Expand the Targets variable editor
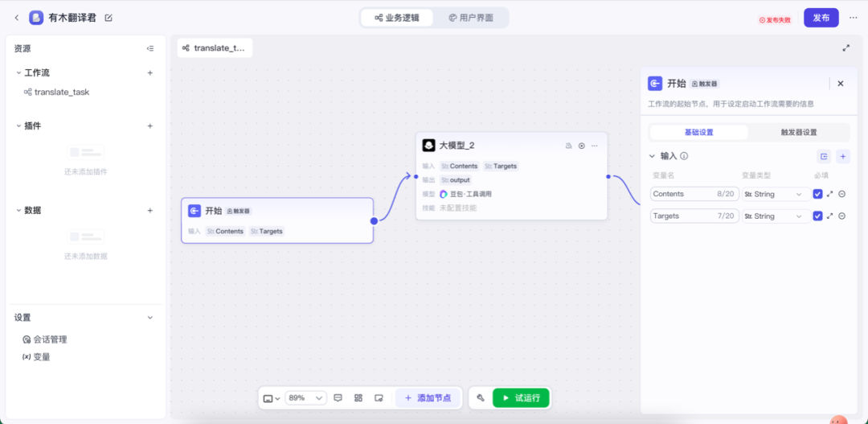Screen dimensions: 868x424 tap(829, 216)
